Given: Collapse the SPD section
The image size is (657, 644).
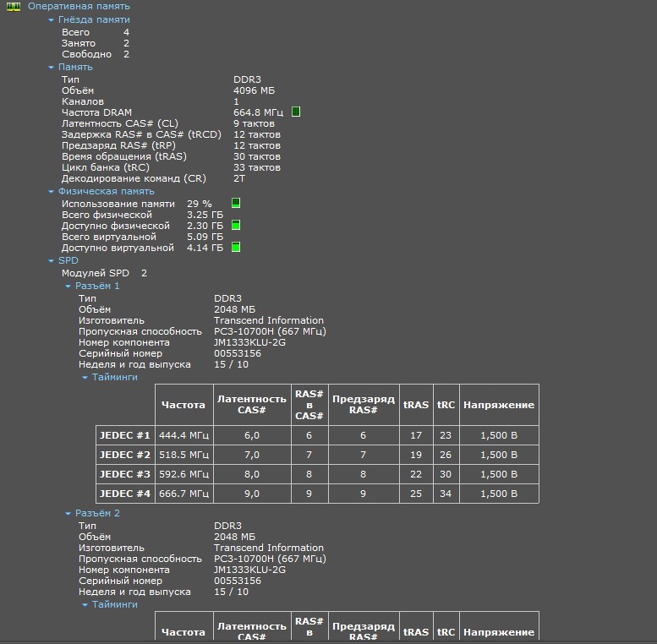Looking at the screenshot, I should pyautogui.click(x=51, y=261).
